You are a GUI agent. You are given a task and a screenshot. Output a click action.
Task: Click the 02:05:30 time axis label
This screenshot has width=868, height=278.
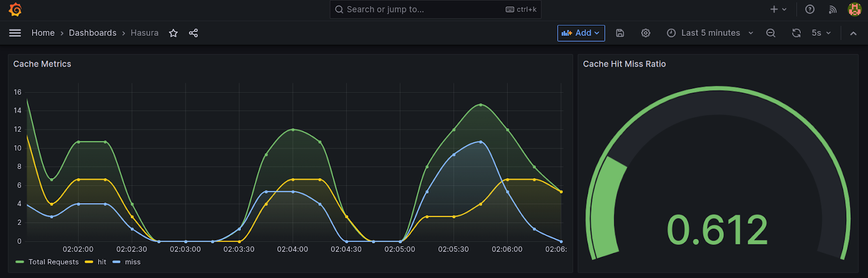(454, 249)
